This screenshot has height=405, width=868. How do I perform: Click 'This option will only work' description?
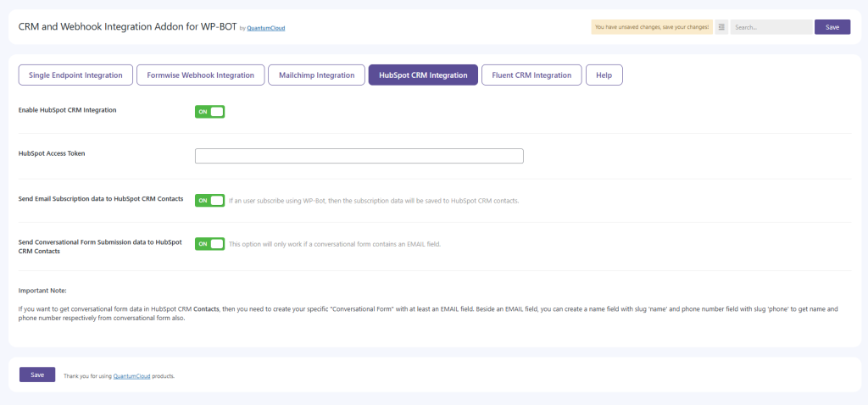(x=334, y=244)
